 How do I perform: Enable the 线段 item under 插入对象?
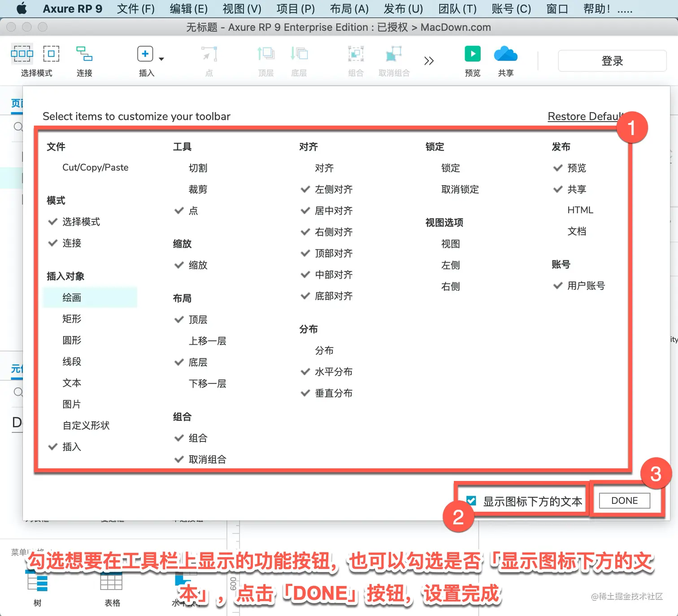[72, 362]
